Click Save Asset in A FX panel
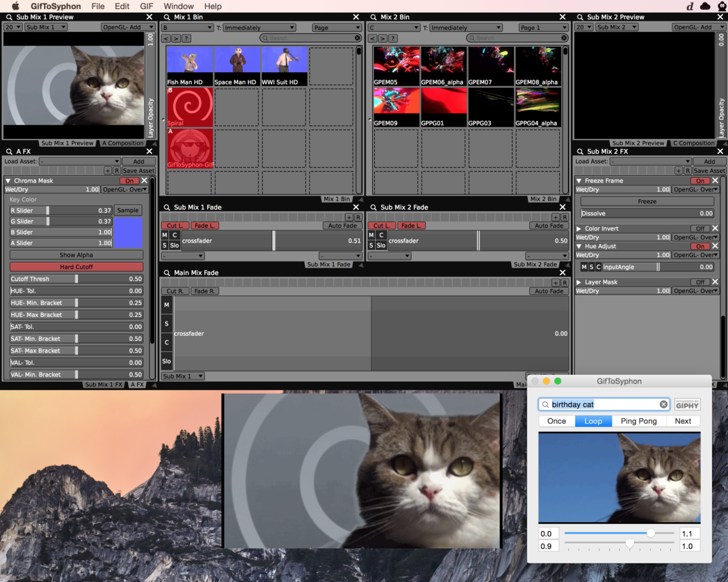The width and height of the screenshot is (728, 582). coord(138,171)
